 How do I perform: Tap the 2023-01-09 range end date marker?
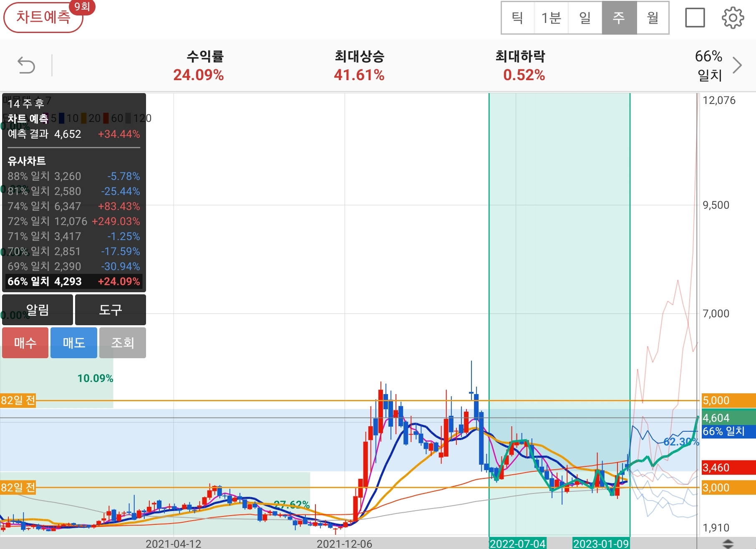coord(601,544)
